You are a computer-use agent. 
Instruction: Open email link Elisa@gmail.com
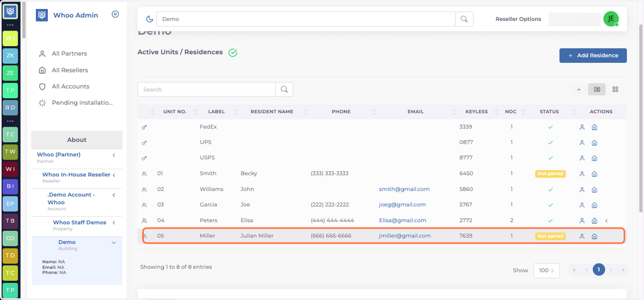coord(402,221)
